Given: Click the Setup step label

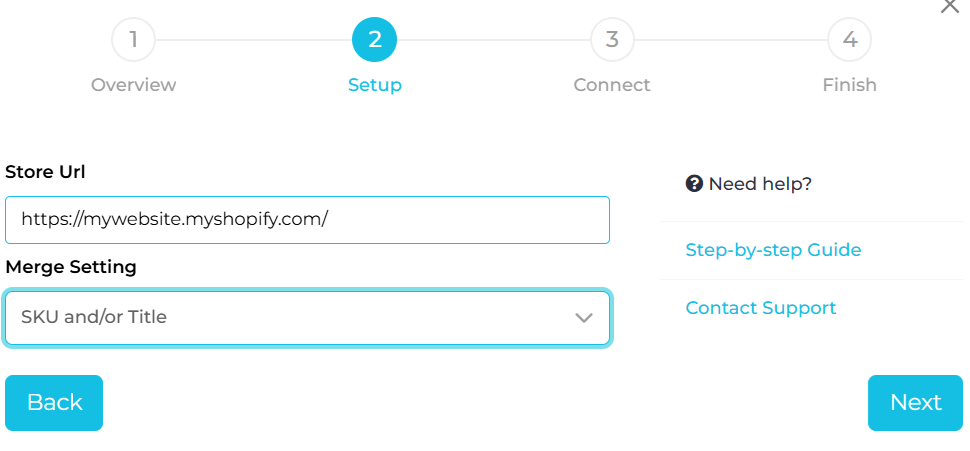Looking at the screenshot, I should pyautogui.click(x=374, y=85).
